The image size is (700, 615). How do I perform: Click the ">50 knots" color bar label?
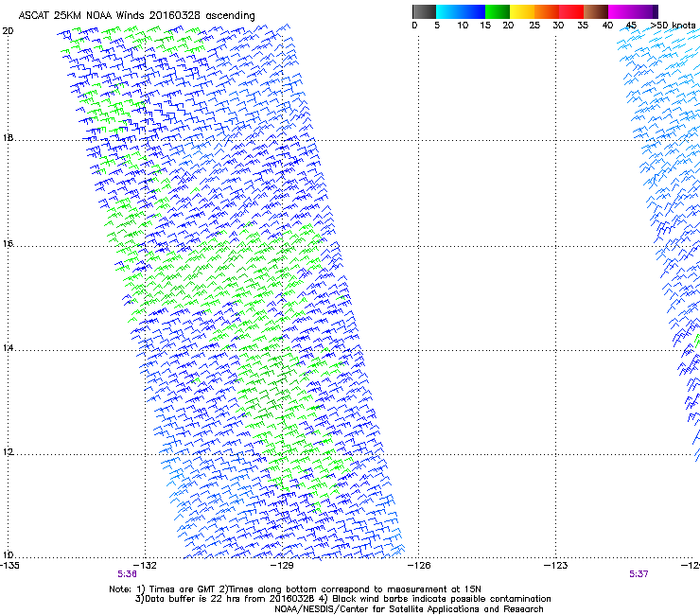click(673, 26)
